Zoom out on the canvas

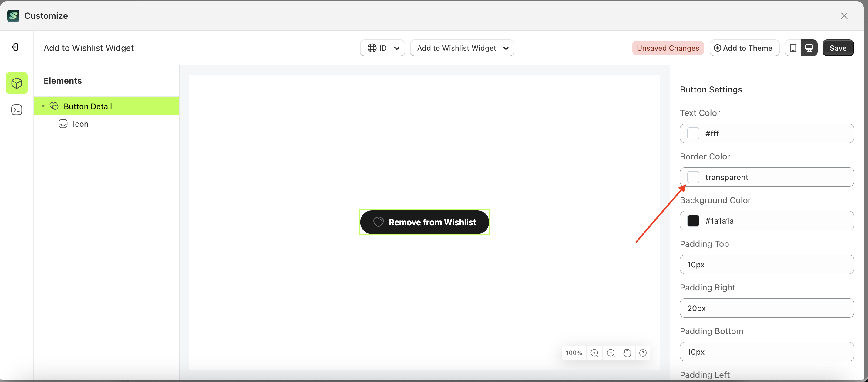[x=611, y=353]
